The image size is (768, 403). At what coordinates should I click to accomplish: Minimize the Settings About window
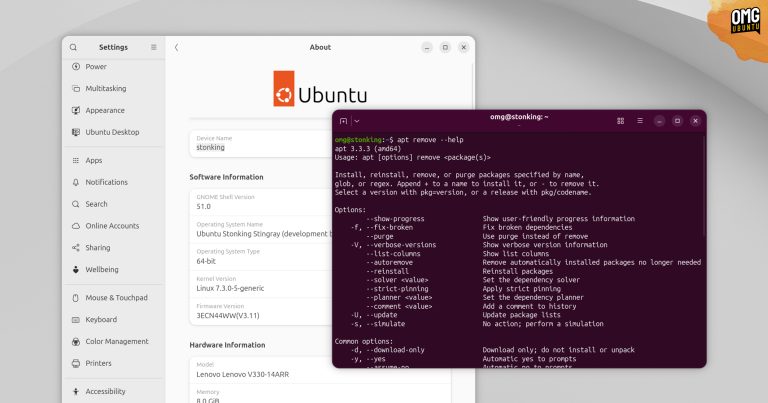click(x=427, y=47)
